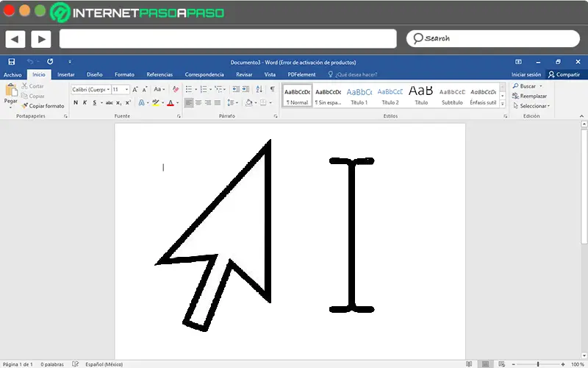Click the borders icon in Párrafo group
This screenshot has width=588, height=368.
(263, 102)
